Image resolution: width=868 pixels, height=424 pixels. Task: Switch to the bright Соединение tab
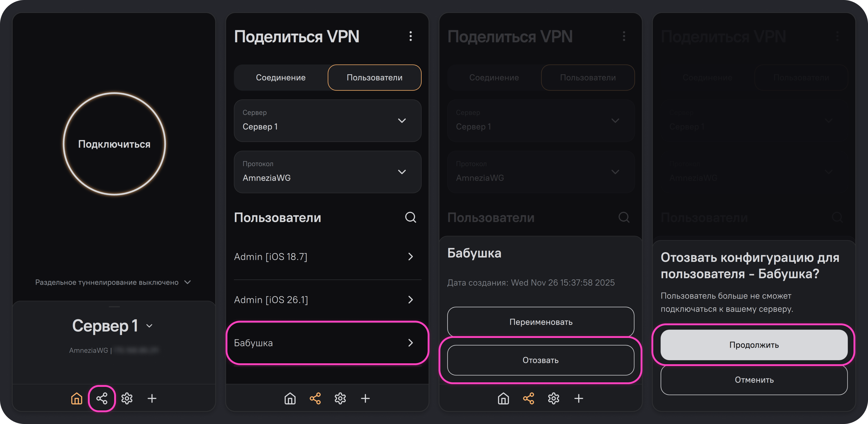(x=281, y=78)
